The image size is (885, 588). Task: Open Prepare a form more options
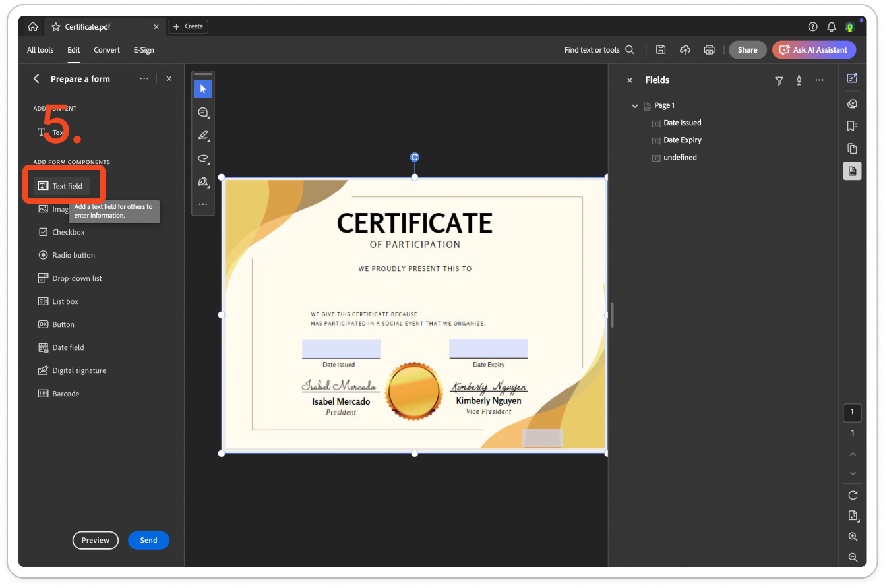tap(144, 78)
